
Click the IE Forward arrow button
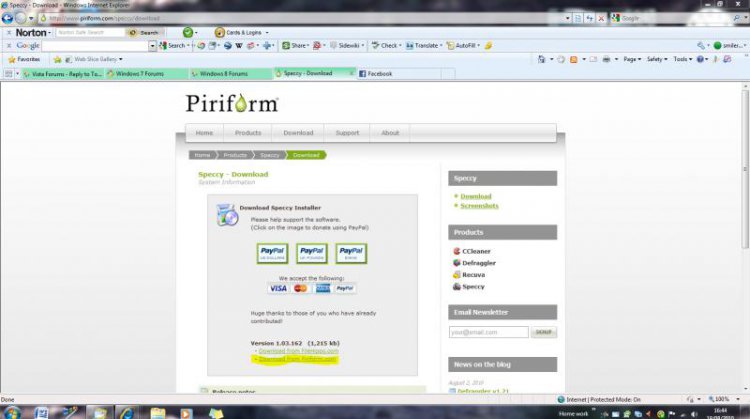coord(20,18)
